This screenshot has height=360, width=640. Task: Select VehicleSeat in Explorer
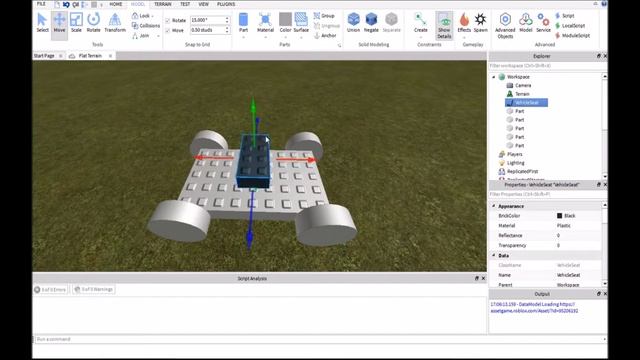tap(527, 102)
